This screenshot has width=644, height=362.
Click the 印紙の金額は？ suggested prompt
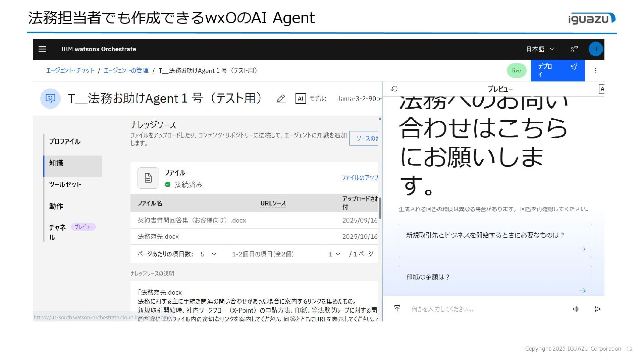(495, 281)
